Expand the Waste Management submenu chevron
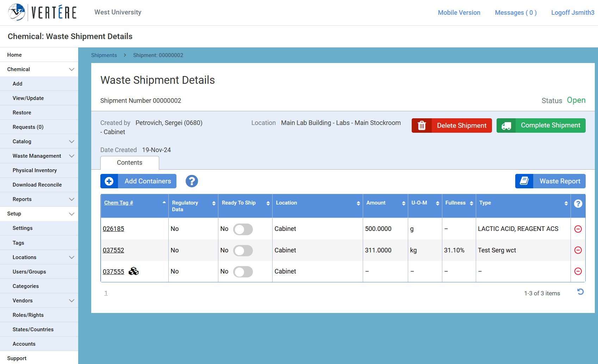The width and height of the screenshot is (598, 364). 71,156
